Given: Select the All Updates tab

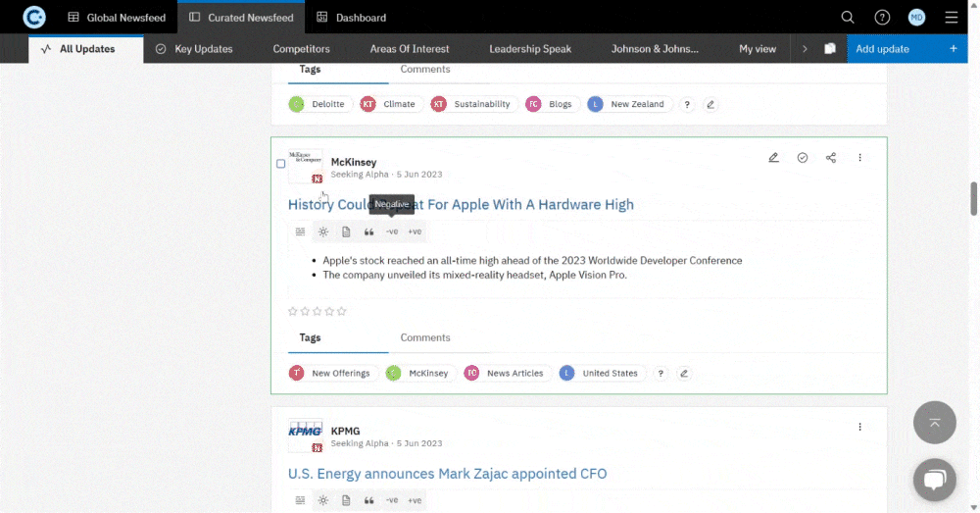Looking at the screenshot, I should (x=86, y=49).
